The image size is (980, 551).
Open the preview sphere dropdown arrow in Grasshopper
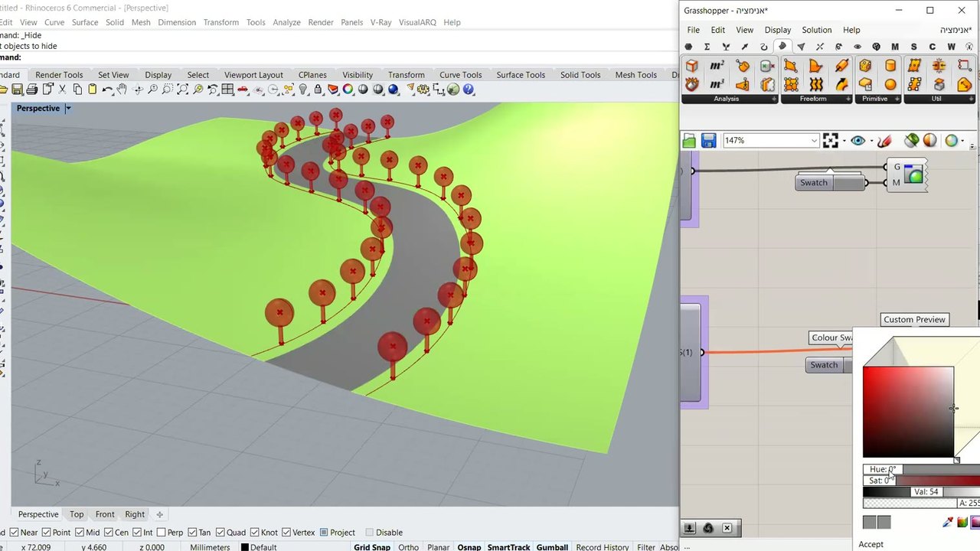(x=964, y=142)
